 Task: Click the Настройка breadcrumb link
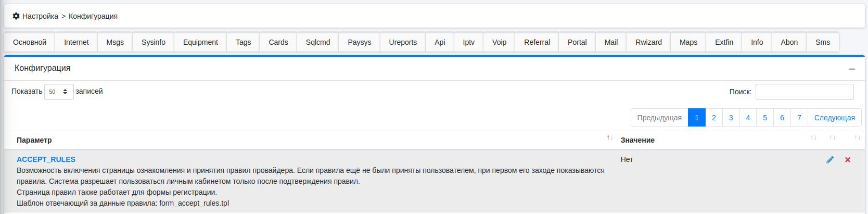(40, 16)
